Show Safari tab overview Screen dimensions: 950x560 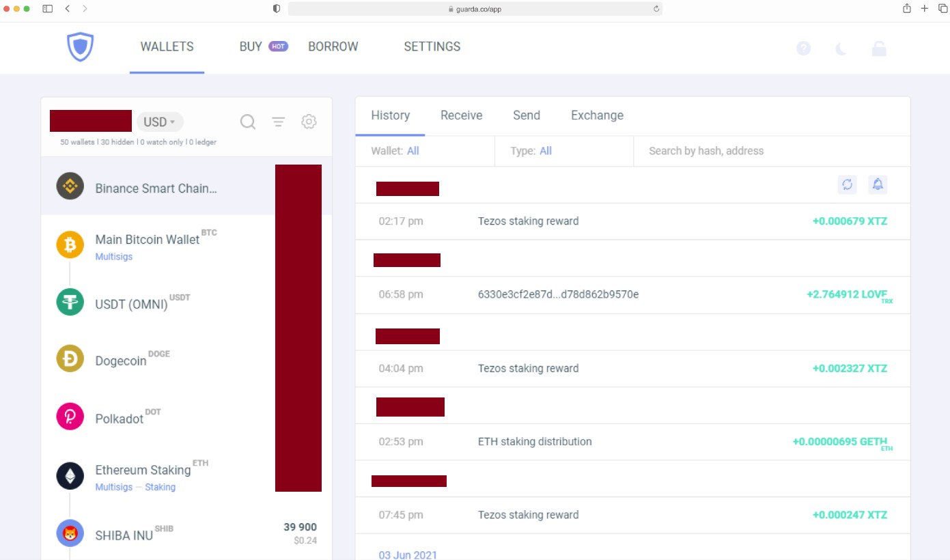tap(942, 8)
